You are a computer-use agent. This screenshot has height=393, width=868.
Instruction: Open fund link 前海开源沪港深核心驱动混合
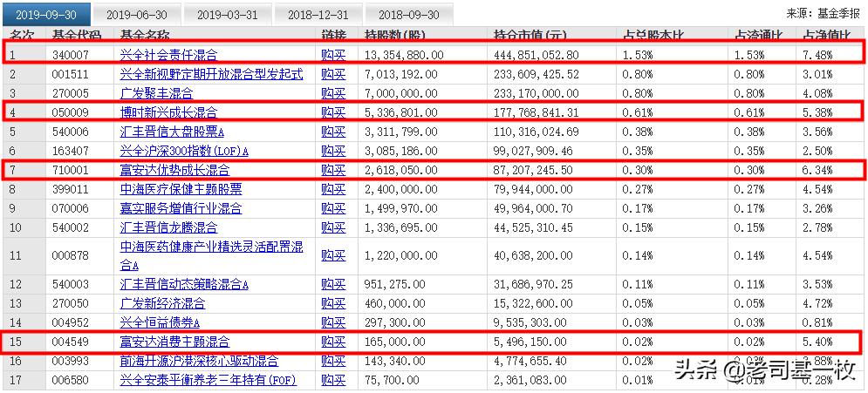click(x=199, y=362)
